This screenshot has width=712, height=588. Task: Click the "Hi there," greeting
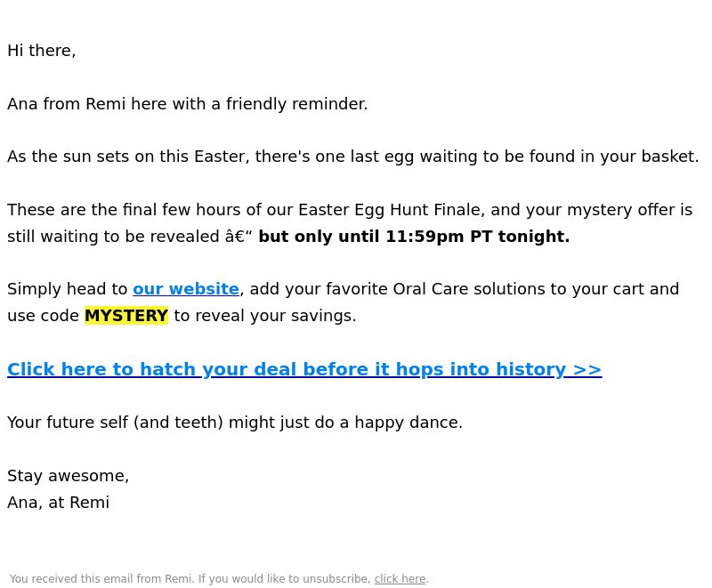[41, 51]
